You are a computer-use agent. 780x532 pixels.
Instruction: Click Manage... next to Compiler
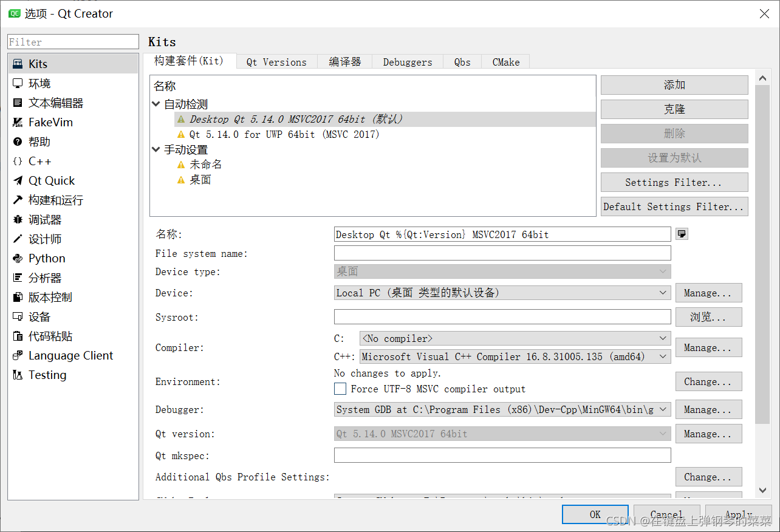coord(709,347)
